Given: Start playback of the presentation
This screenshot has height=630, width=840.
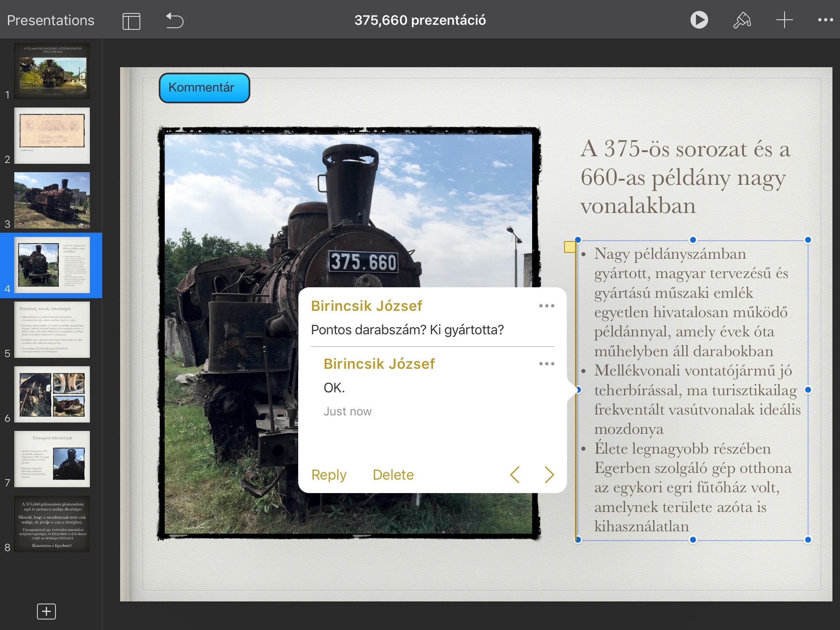Looking at the screenshot, I should pos(699,20).
